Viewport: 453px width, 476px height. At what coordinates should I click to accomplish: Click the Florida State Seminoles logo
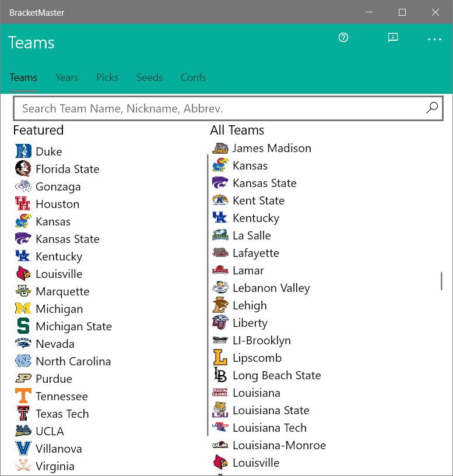point(23,168)
